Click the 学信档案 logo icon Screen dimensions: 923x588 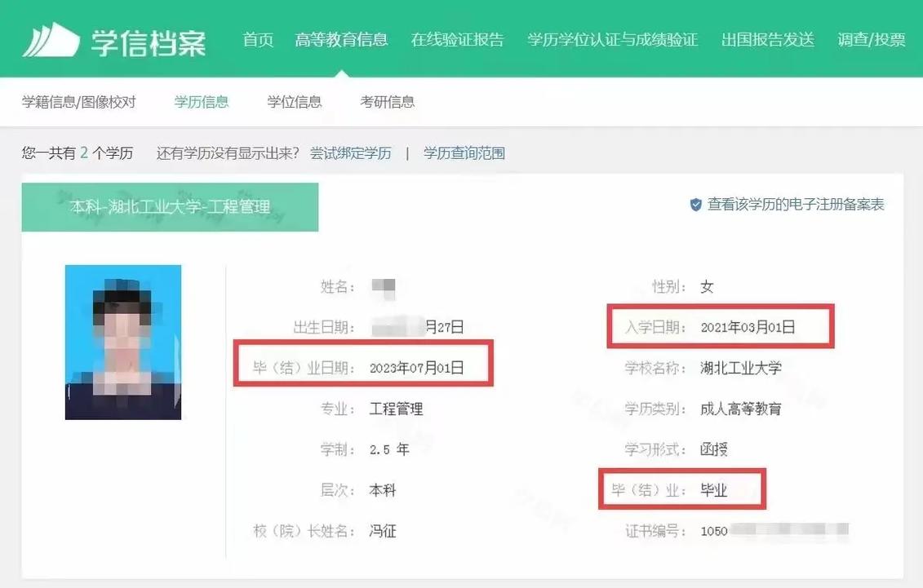[x=51, y=40]
